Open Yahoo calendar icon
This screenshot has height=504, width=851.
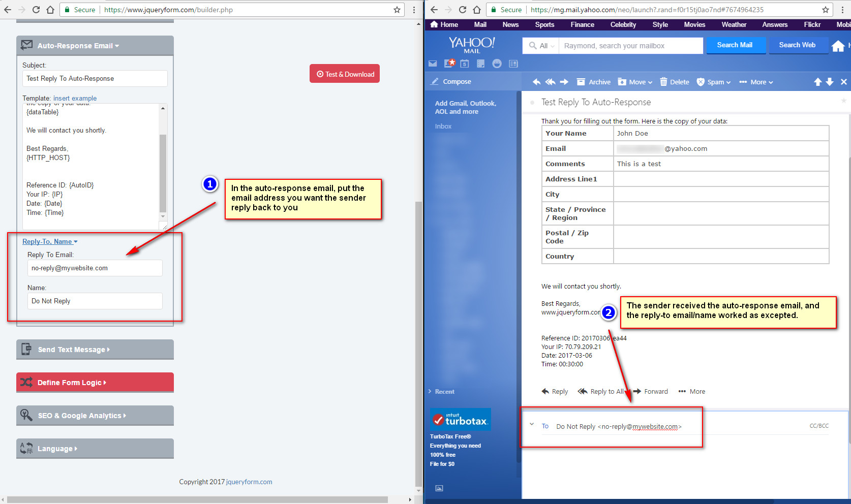[x=465, y=64]
